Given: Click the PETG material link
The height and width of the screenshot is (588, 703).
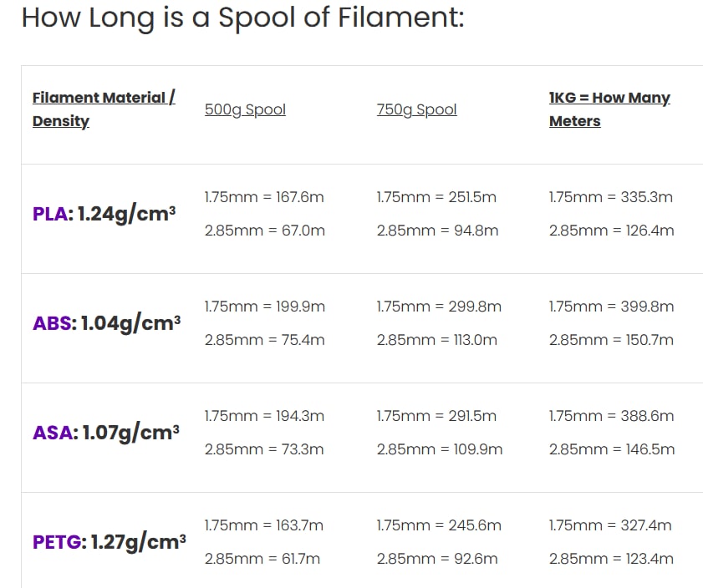Looking at the screenshot, I should click(x=57, y=542).
